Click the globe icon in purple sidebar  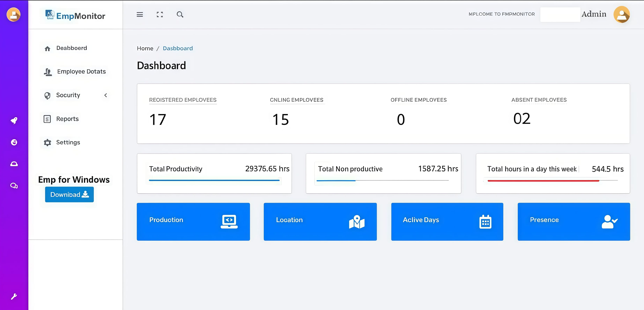[x=14, y=142]
